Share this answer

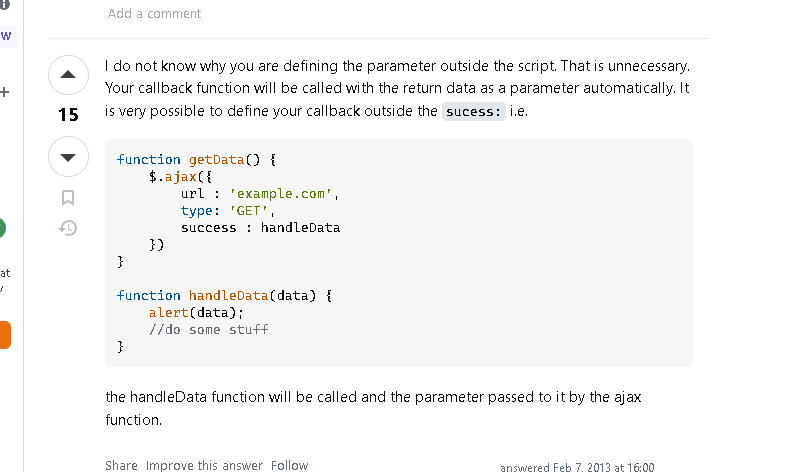(121, 465)
